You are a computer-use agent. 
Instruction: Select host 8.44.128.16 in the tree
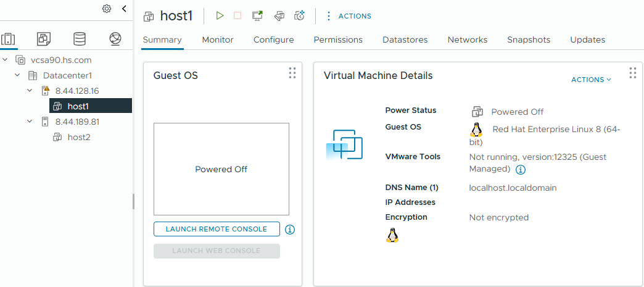click(77, 91)
